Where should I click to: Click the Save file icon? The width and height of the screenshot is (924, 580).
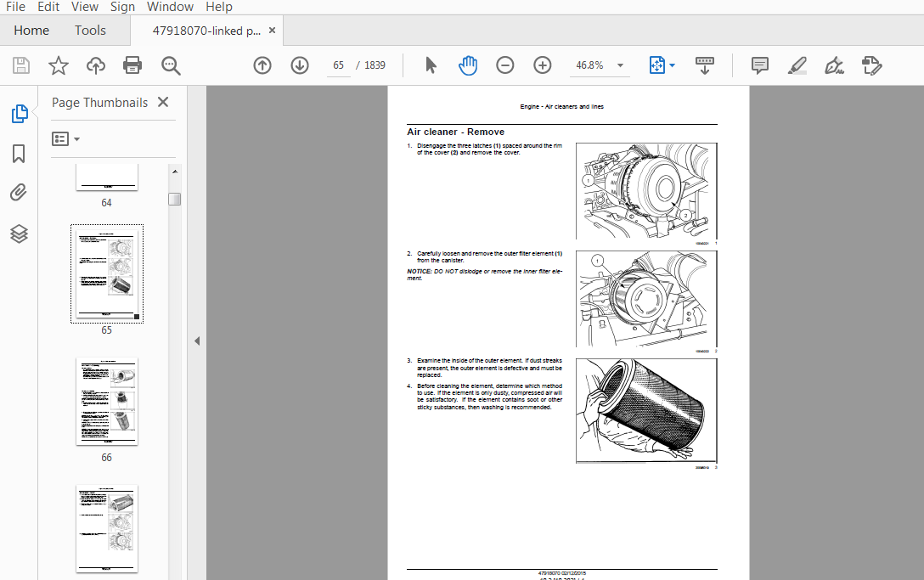[21, 65]
